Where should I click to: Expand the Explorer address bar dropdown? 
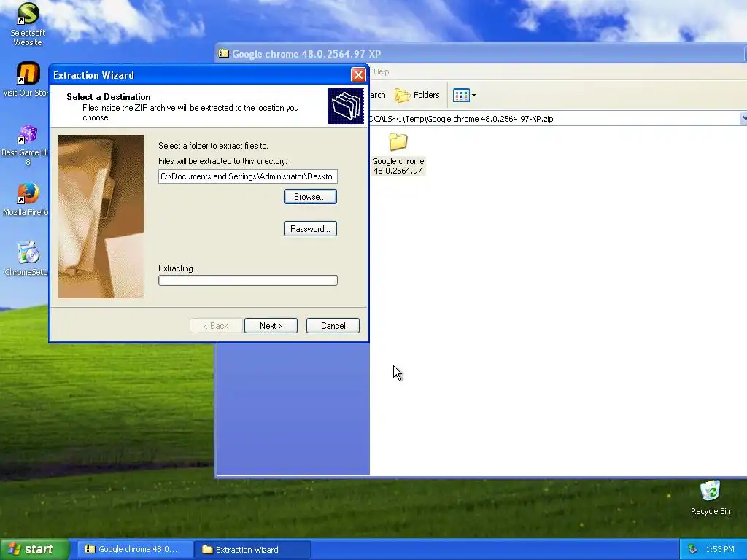[743, 119]
